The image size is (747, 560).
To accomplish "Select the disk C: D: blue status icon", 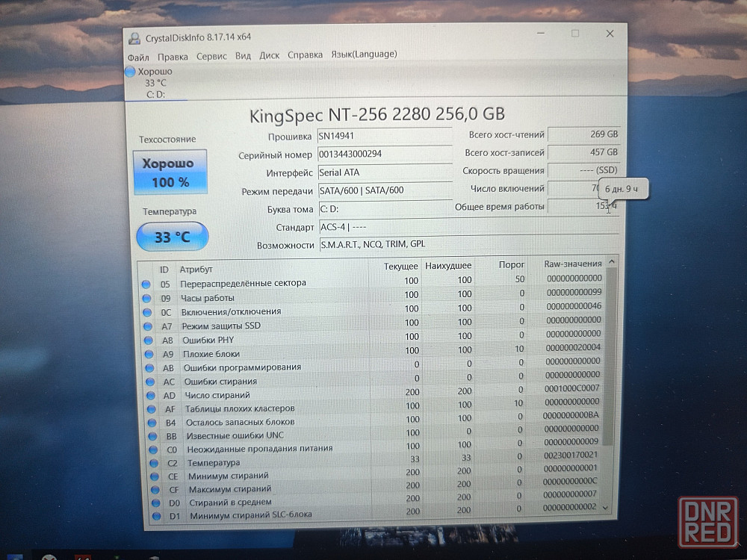I will (x=131, y=72).
